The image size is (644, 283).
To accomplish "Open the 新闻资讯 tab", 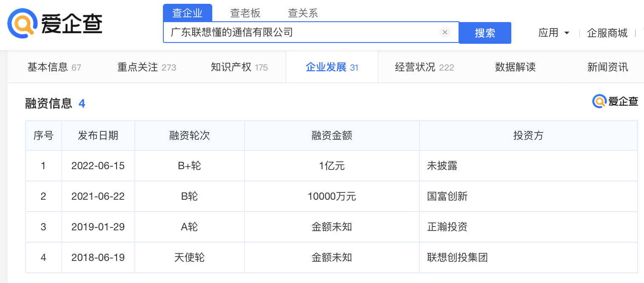I will point(608,67).
